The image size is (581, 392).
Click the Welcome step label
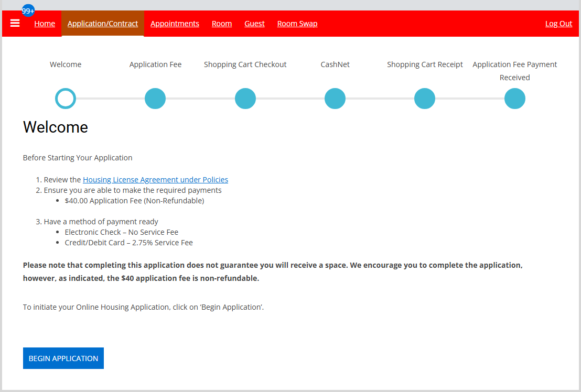[x=66, y=64]
